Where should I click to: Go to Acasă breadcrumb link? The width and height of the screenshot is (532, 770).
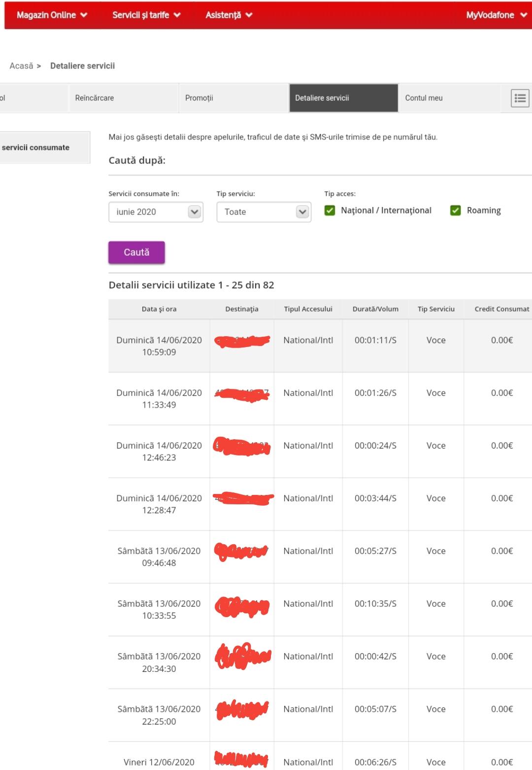click(x=21, y=66)
